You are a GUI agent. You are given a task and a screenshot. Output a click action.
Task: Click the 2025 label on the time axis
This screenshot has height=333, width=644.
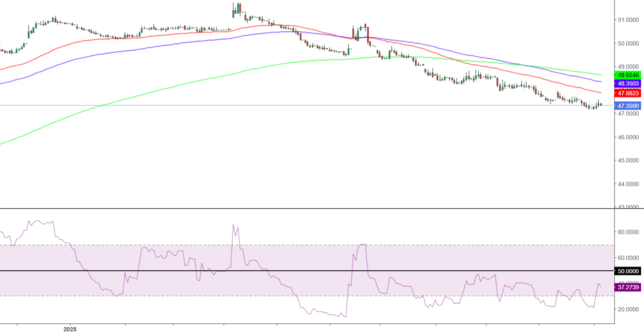pyautogui.click(x=70, y=329)
